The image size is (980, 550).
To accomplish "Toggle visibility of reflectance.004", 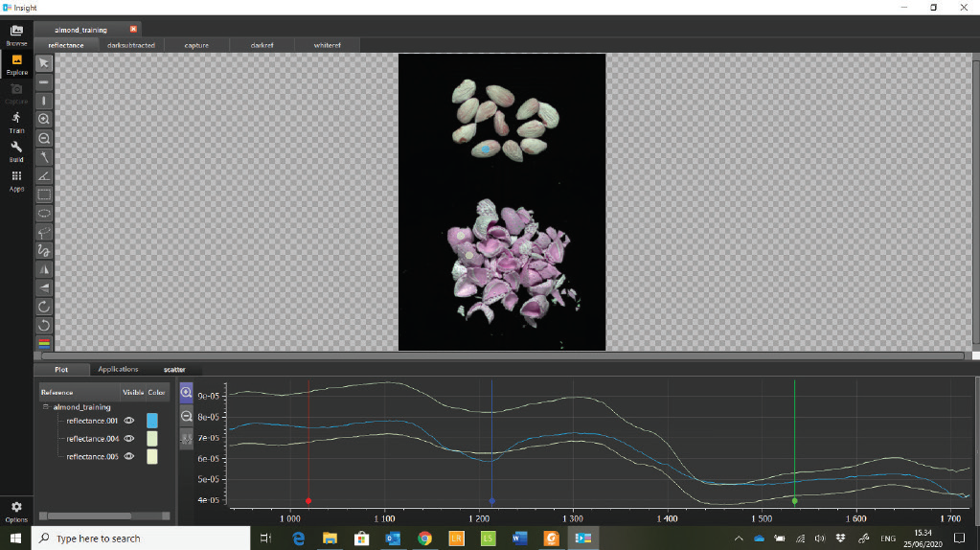I will tap(128, 439).
